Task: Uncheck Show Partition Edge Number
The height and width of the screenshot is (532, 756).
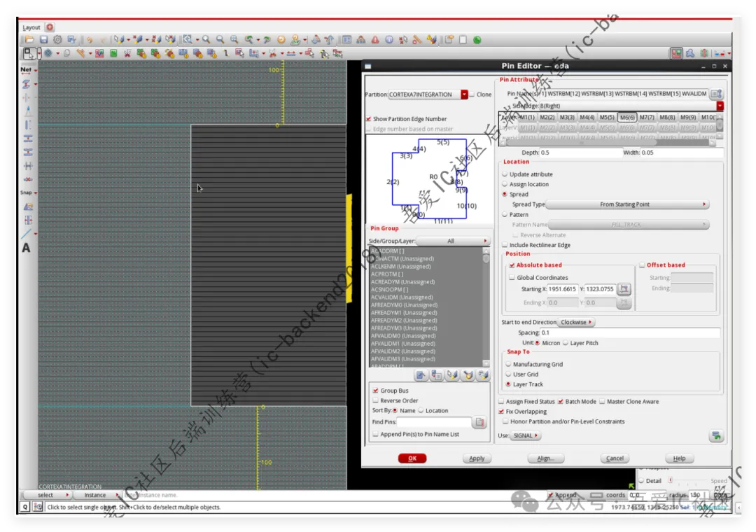Action: tap(369, 119)
